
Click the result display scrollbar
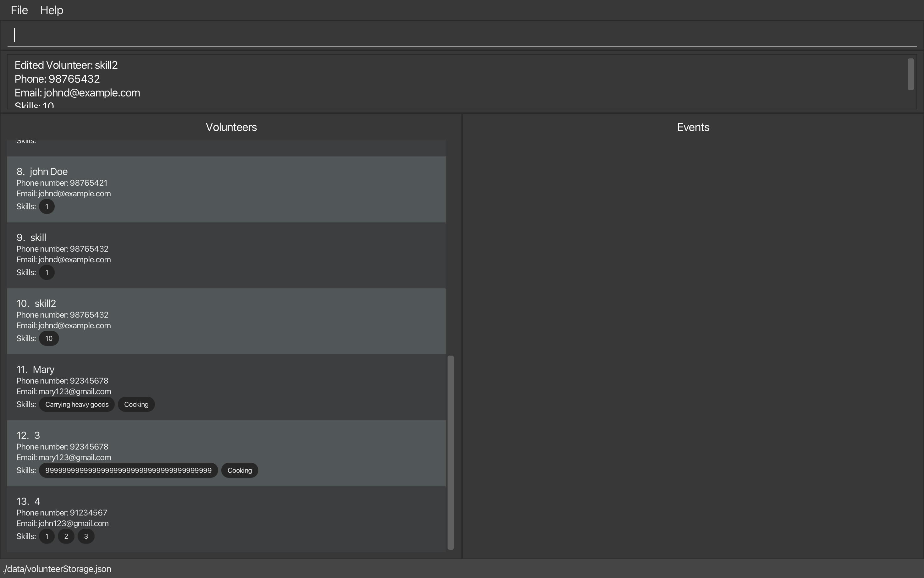coord(910,74)
